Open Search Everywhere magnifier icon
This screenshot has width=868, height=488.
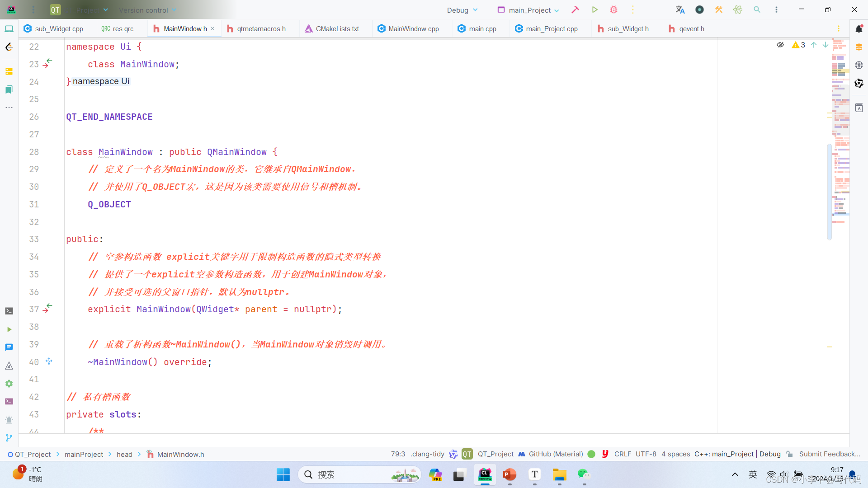click(x=757, y=9)
